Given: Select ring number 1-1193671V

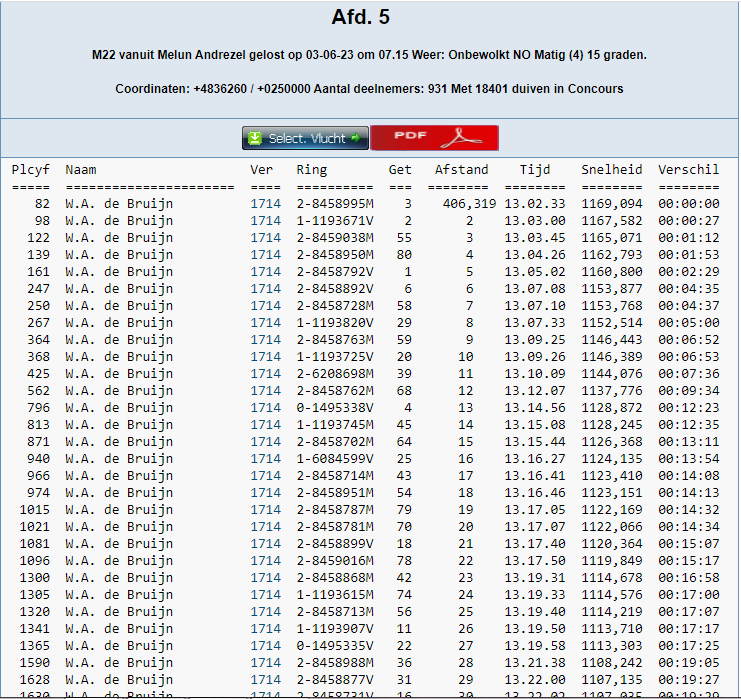Looking at the screenshot, I should pyautogui.click(x=335, y=221).
